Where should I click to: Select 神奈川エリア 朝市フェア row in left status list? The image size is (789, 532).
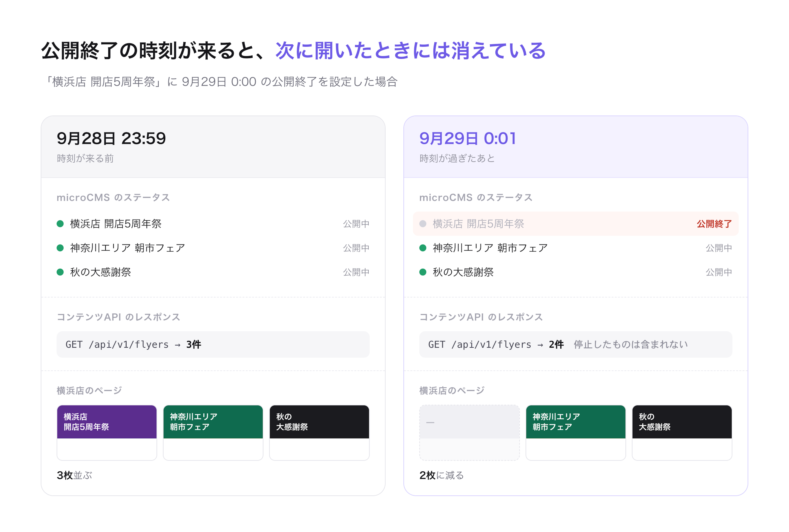213,248
